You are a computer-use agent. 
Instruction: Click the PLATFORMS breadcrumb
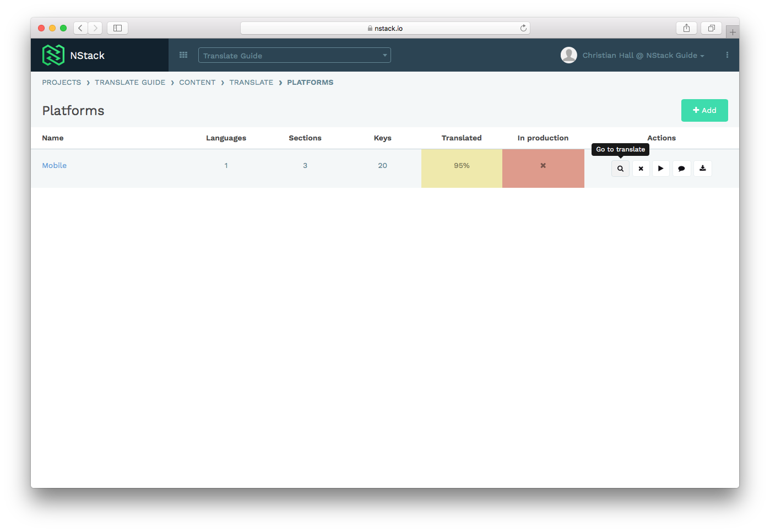coord(310,83)
